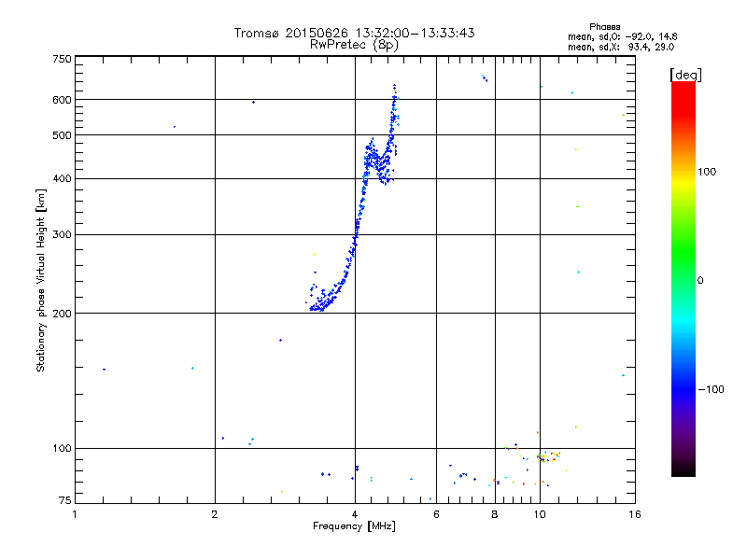Click the colorbar tick label '-100'

point(711,389)
